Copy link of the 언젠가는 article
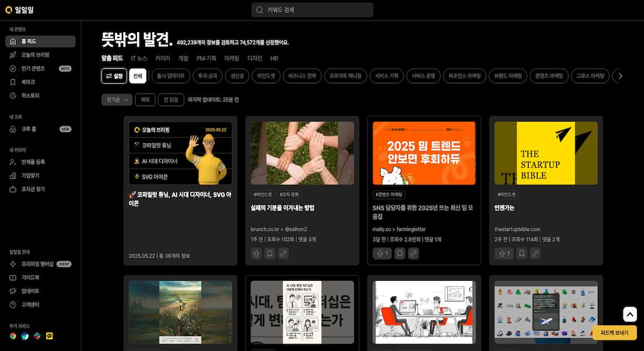This screenshot has width=644, height=351. click(535, 254)
